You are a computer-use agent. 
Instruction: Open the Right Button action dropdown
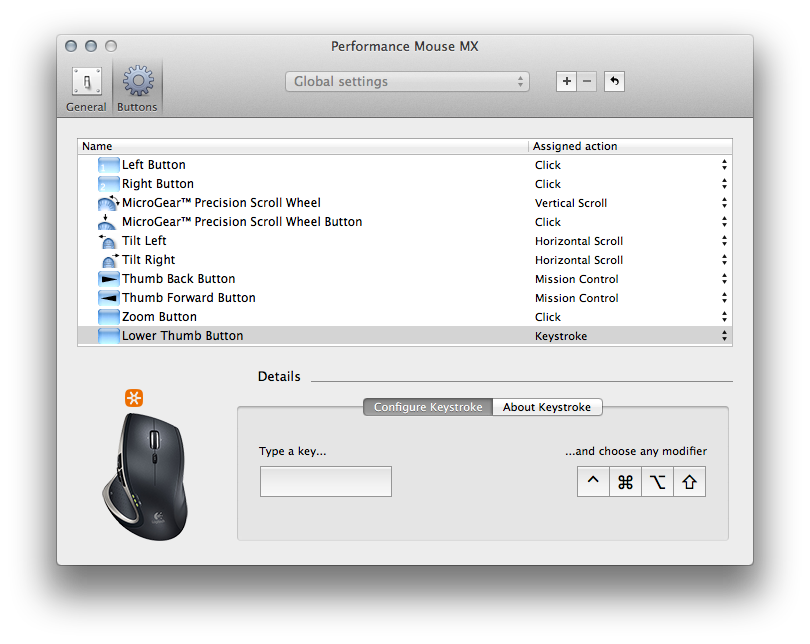[724, 184]
